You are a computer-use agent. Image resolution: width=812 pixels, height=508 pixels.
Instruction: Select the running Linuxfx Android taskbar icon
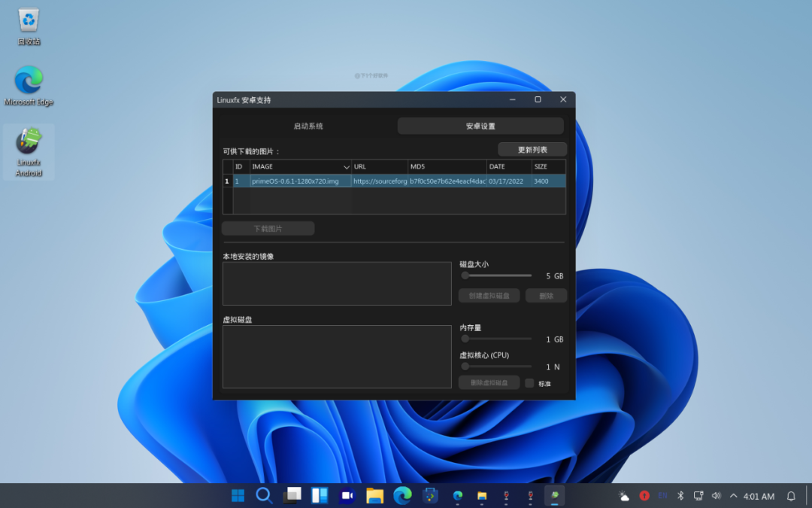554,495
